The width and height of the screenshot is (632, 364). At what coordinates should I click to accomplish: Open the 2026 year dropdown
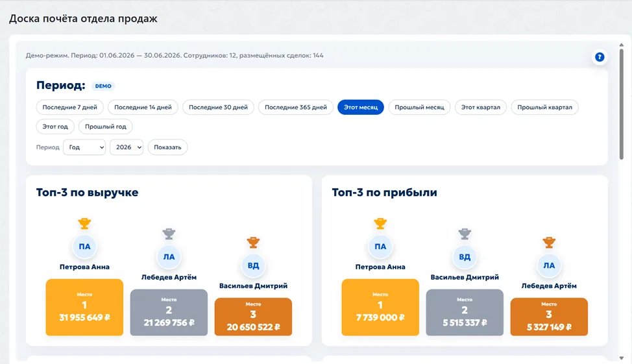127,147
